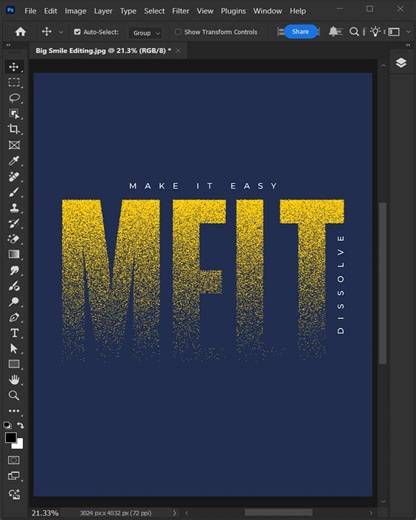The image size is (416, 520).
Task: Open the Edit menu
Action: pos(50,11)
